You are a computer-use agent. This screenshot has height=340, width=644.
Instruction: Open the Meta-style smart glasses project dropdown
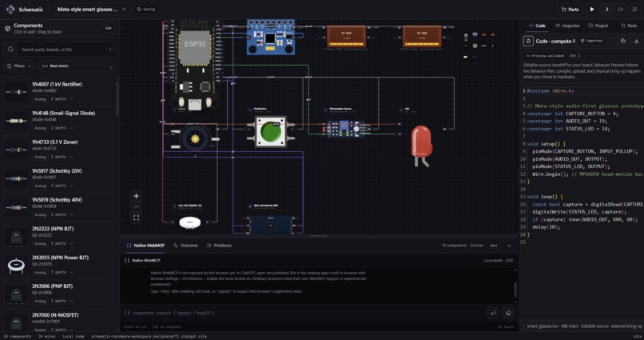pos(91,9)
